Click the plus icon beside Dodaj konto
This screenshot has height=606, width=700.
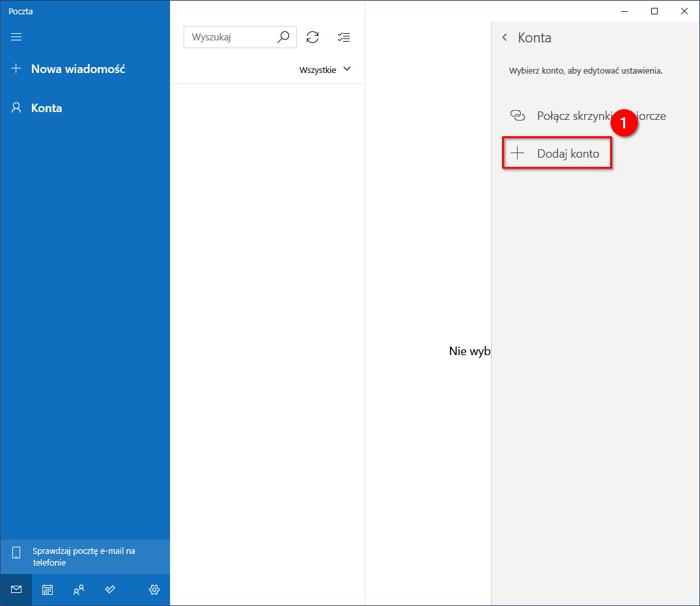click(518, 153)
